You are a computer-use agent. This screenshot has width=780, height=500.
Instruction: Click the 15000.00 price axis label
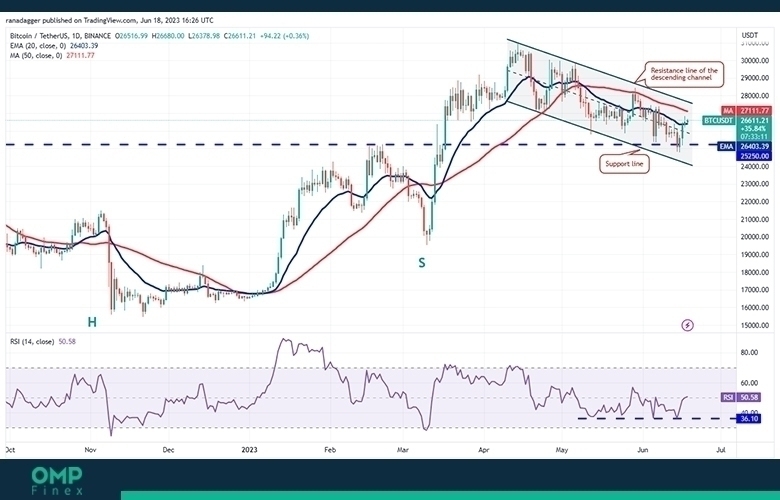(755, 325)
